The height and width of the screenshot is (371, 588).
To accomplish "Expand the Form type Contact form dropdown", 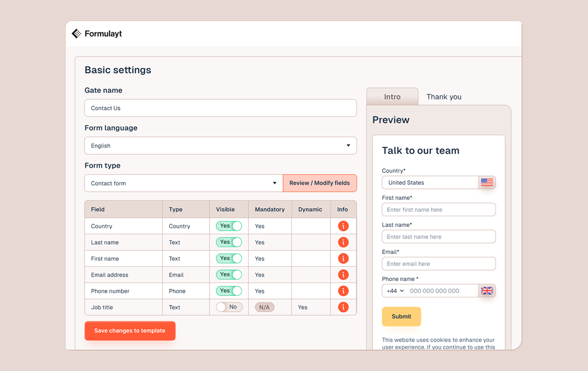I will tap(183, 183).
